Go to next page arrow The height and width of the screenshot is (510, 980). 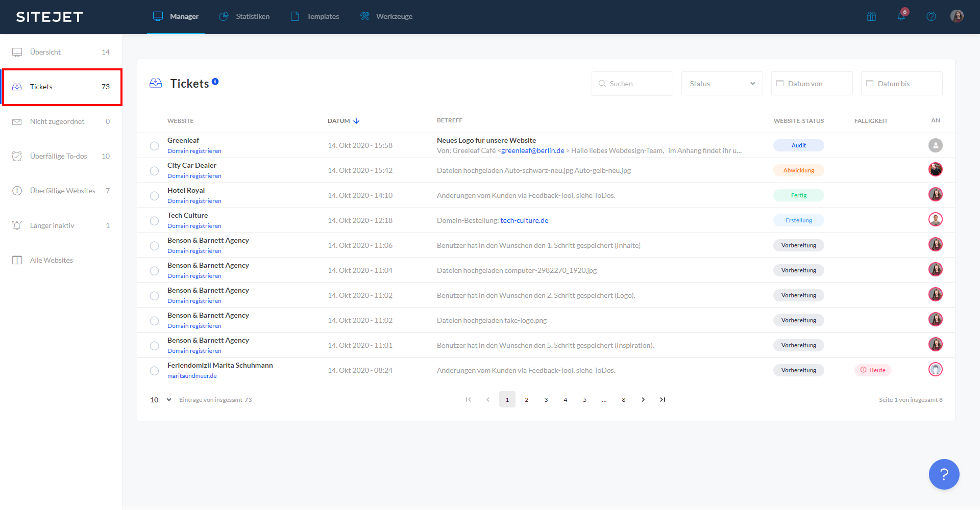(643, 399)
